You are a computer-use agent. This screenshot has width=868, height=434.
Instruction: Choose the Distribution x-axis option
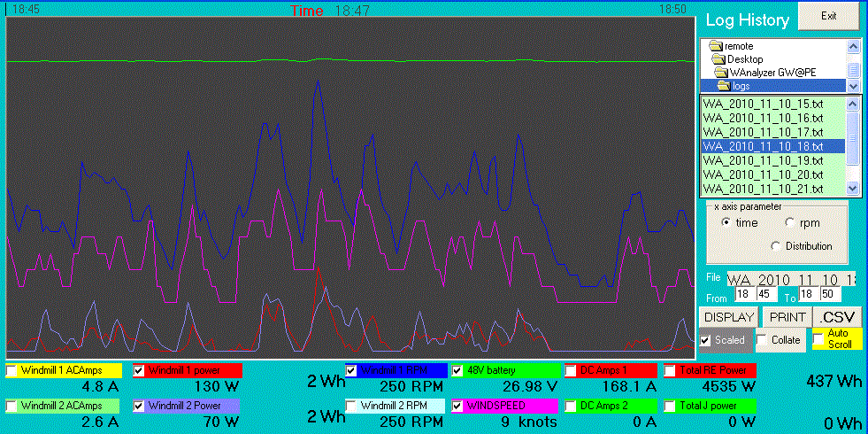pos(777,246)
